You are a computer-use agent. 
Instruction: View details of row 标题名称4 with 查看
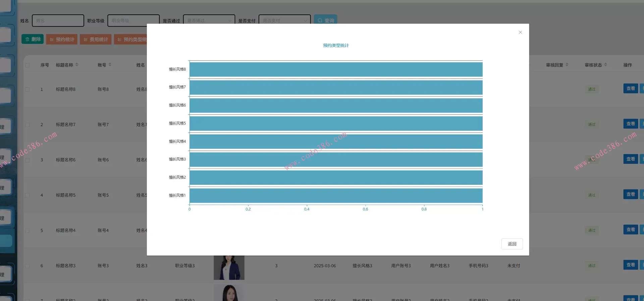631,230
